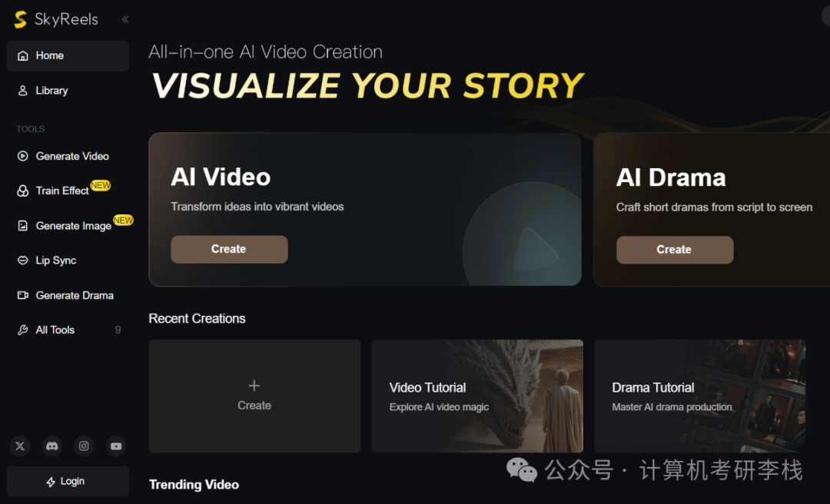Select the Generate Video tool icon
Screen dimensions: 830x504
click(22, 156)
